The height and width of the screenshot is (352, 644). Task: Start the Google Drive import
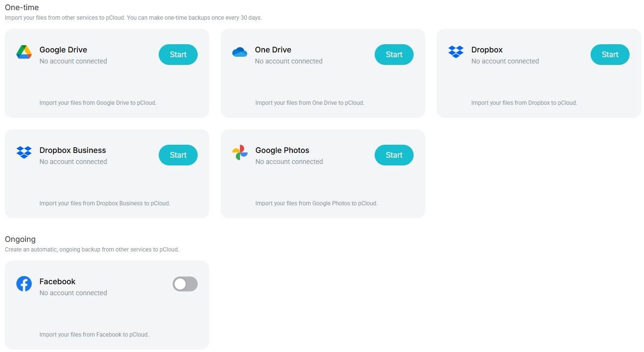click(x=177, y=54)
